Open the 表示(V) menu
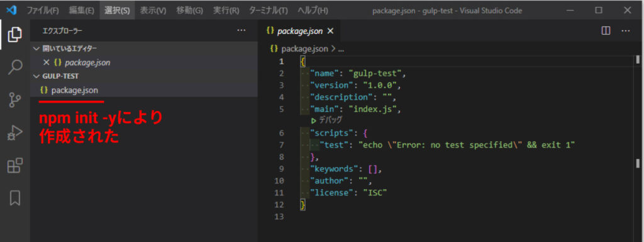 click(153, 10)
